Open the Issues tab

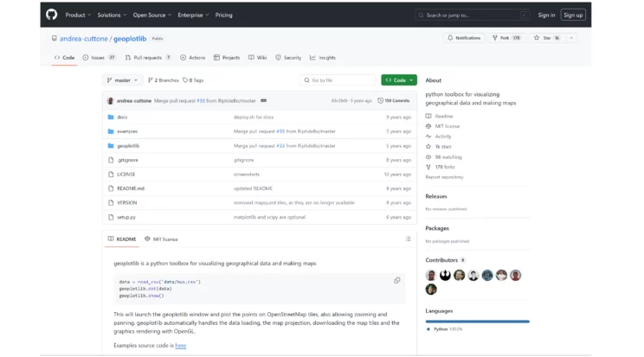pyautogui.click(x=99, y=57)
